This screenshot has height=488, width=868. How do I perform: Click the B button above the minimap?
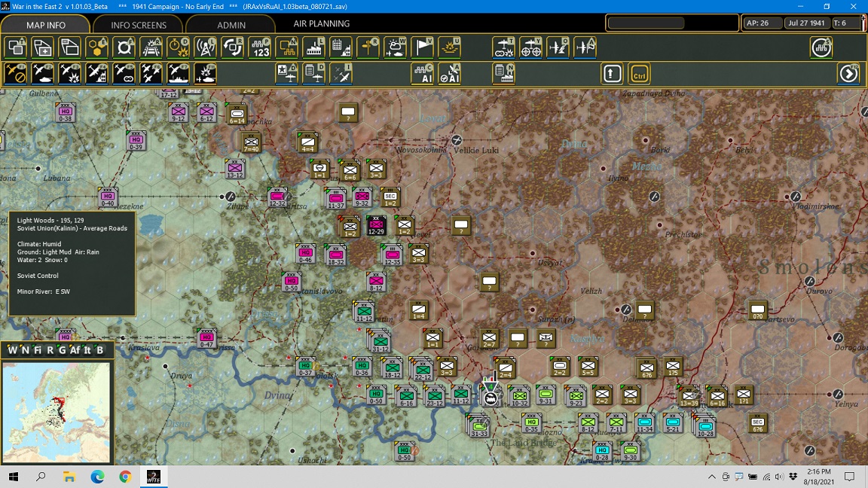tap(100, 349)
